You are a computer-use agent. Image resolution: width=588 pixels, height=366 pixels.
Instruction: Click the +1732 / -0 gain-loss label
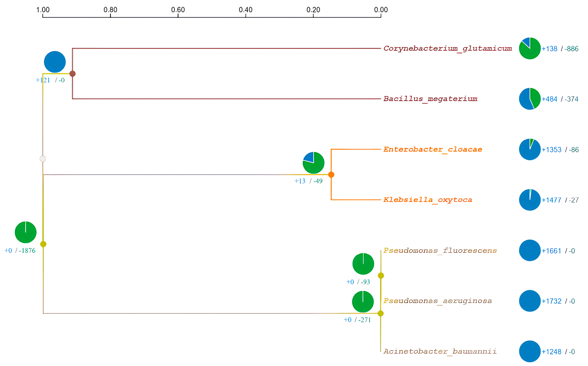click(558, 301)
